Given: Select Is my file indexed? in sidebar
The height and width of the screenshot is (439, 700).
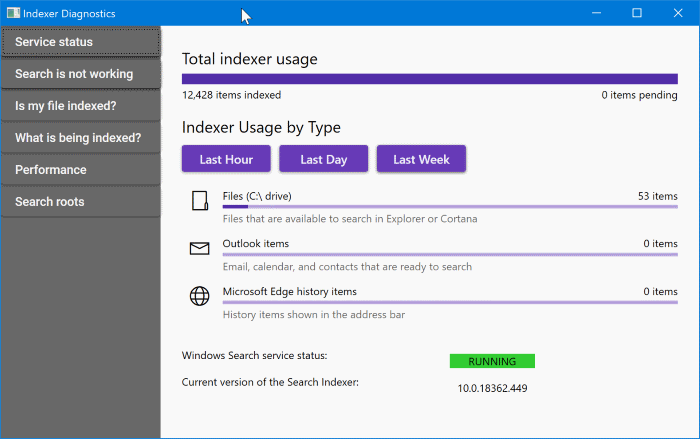Looking at the screenshot, I should [80, 106].
